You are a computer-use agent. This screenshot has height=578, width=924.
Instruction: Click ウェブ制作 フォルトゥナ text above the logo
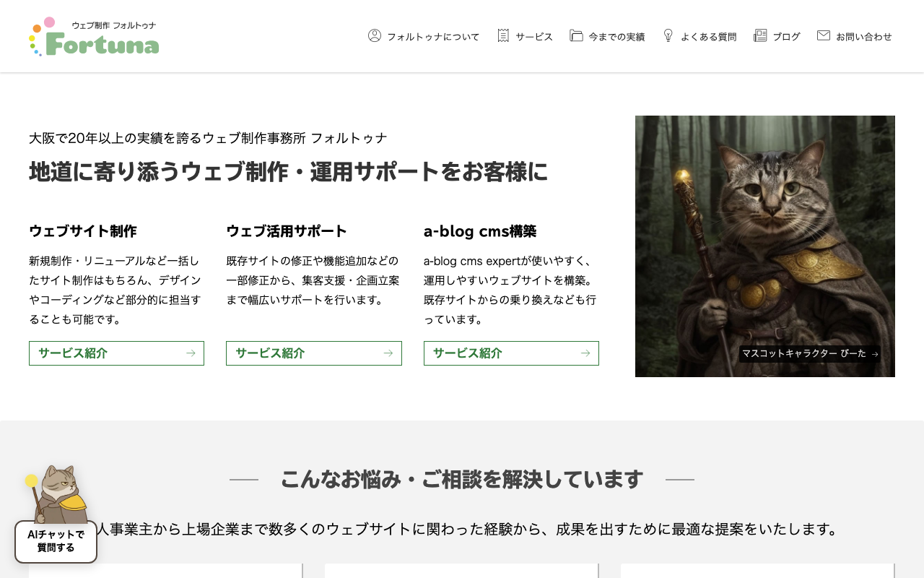[113, 25]
